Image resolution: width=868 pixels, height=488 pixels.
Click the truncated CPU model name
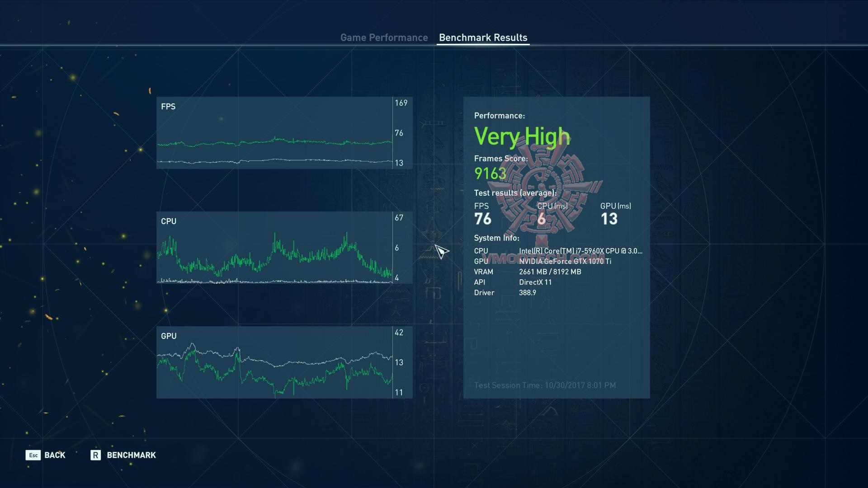point(580,251)
